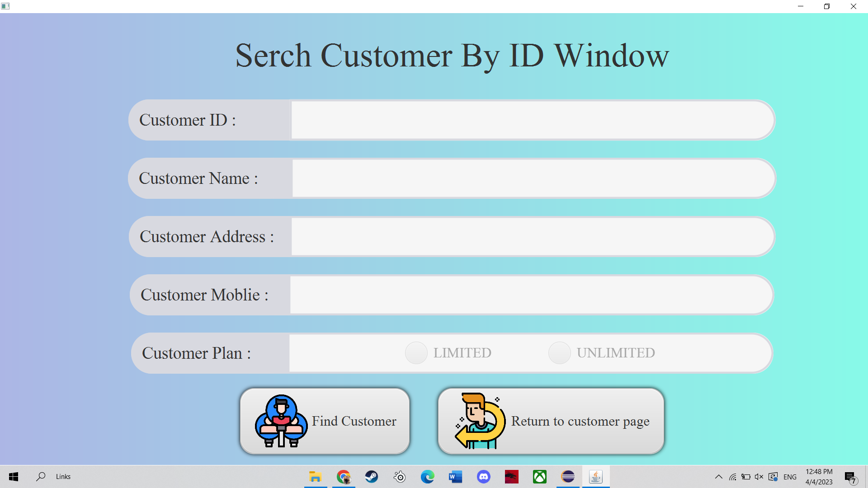
Task: Open File Explorer from the taskbar
Action: click(x=315, y=477)
